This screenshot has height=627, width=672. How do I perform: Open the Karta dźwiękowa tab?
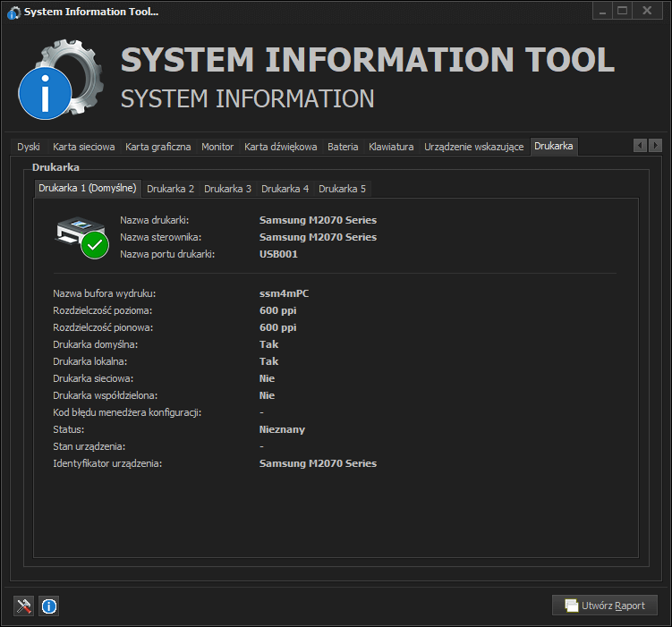280,147
